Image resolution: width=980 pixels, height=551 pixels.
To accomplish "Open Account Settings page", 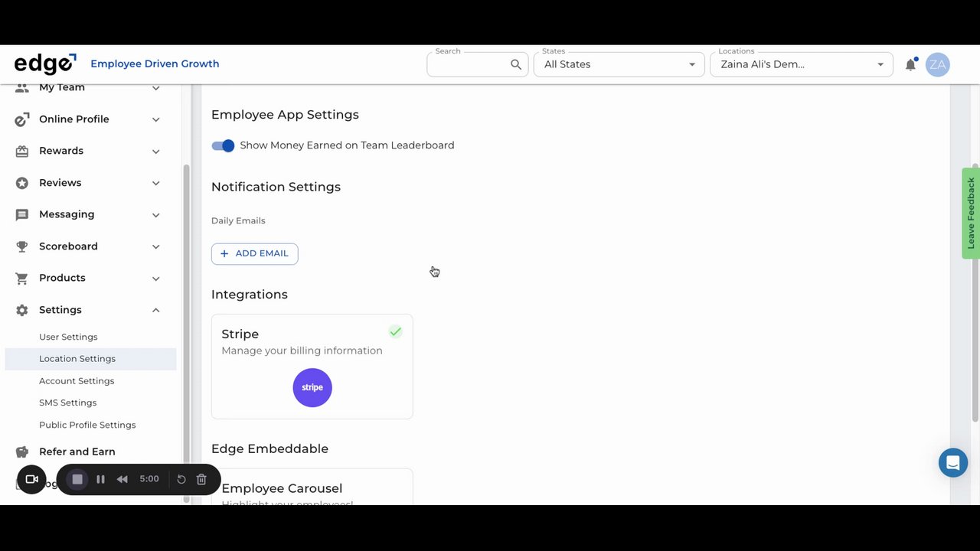I will point(77,380).
